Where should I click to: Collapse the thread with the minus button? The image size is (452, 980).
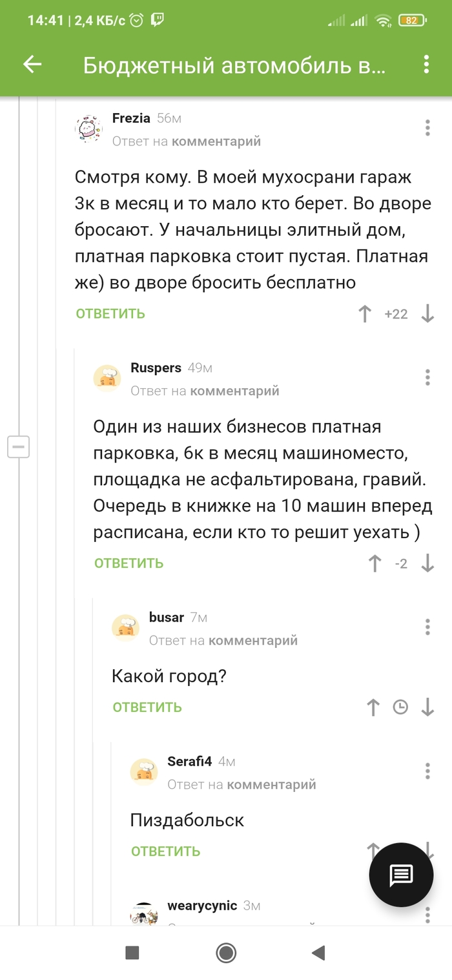click(19, 446)
